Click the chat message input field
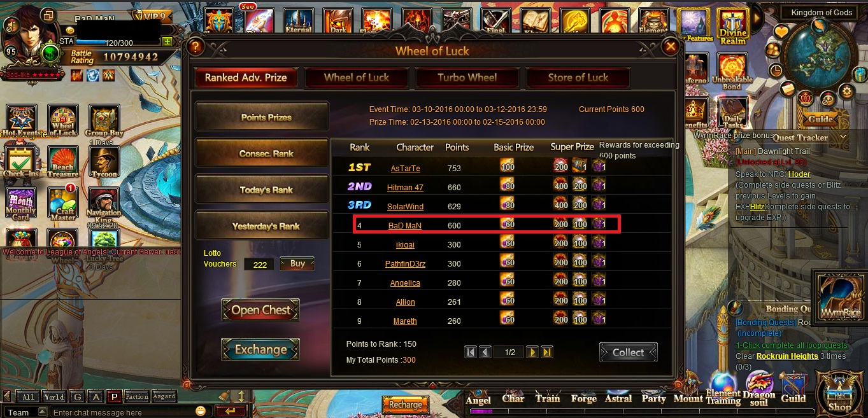 (124, 412)
